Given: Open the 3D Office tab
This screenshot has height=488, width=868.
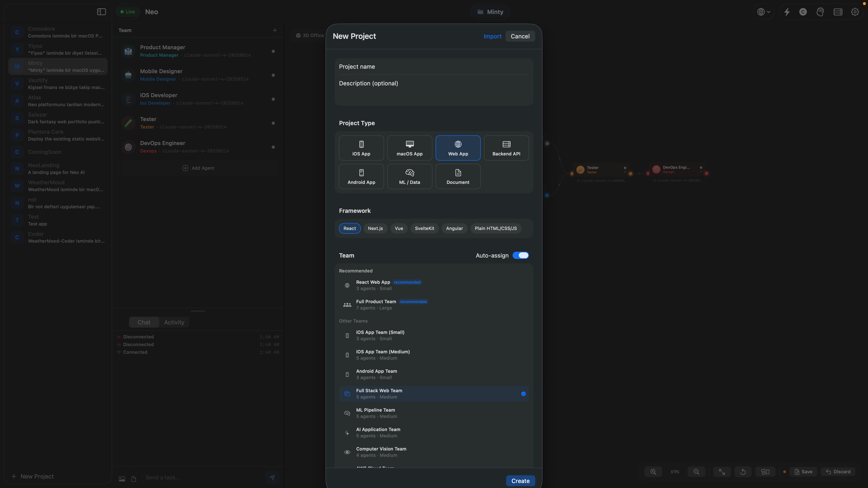Looking at the screenshot, I should coord(310,35).
